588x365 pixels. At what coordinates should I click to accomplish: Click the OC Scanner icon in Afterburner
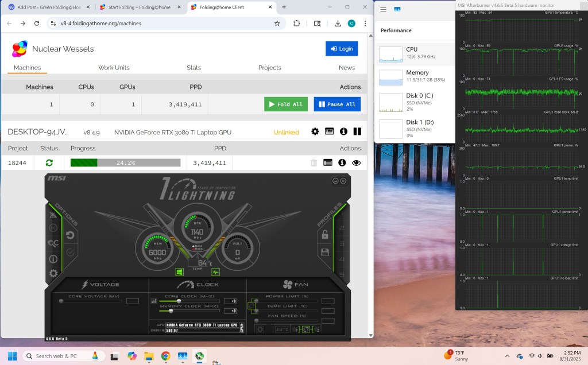[x=53, y=243]
